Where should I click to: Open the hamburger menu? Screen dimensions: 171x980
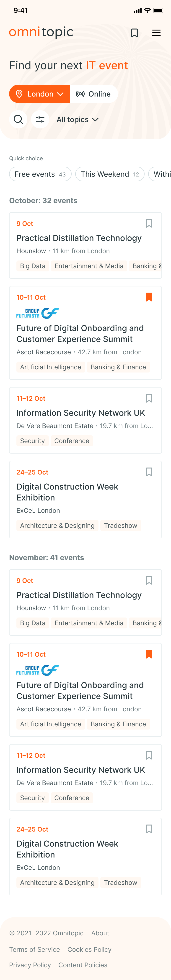coord(156,33)
